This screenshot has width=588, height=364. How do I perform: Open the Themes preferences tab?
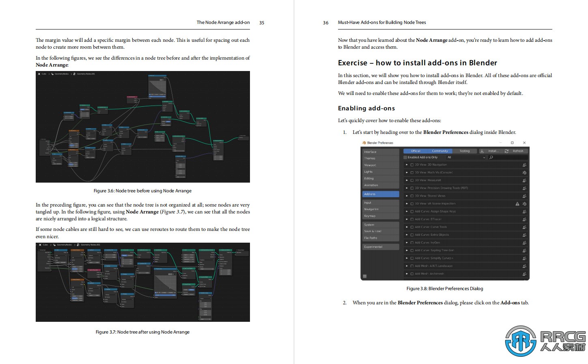click(x=381, y=158)
